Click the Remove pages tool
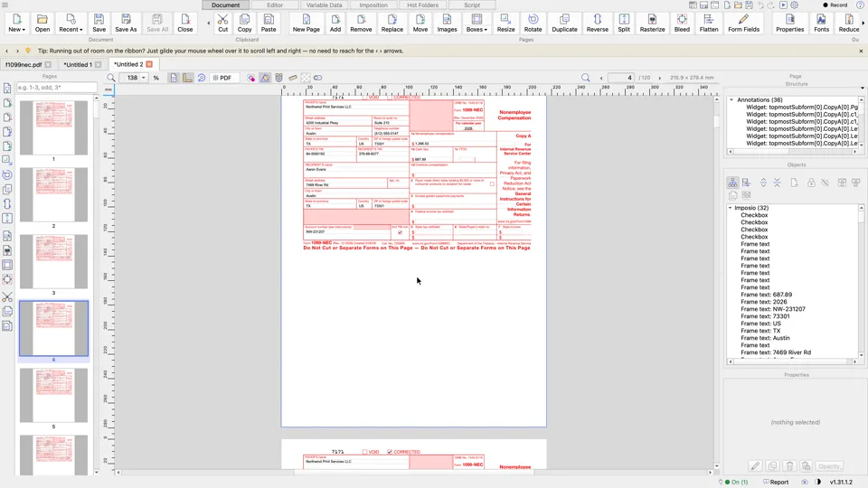This screenshot has height=488, width=868. [361, 23]
